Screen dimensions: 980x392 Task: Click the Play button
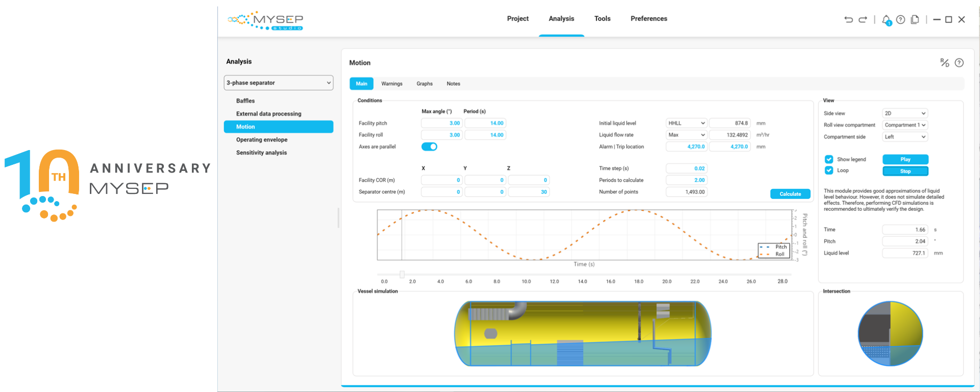905,159
